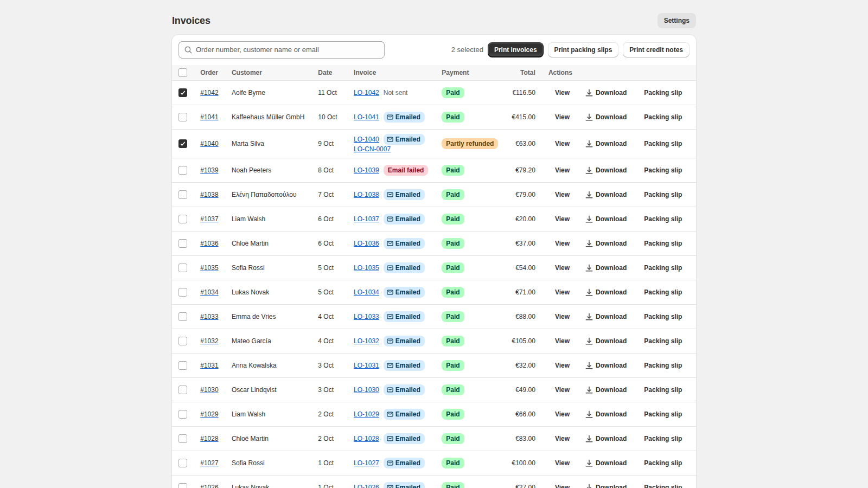868x488 pixels.
Task: Tick the checkbox for Noah Peeters order
Action: 183,170
